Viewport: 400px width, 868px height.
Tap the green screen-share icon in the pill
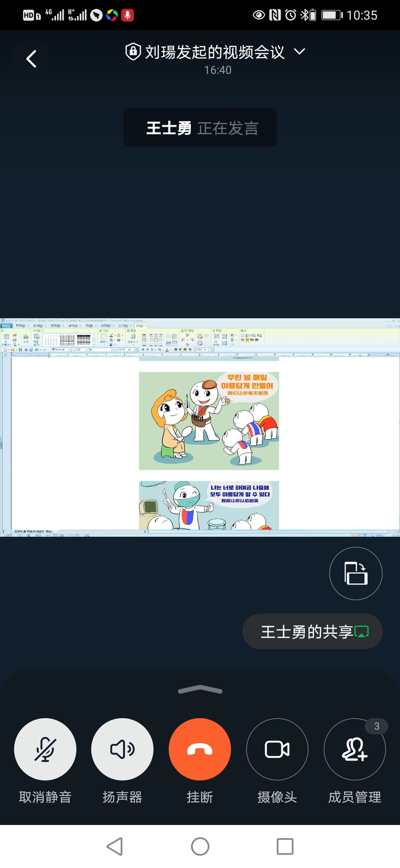361,632
